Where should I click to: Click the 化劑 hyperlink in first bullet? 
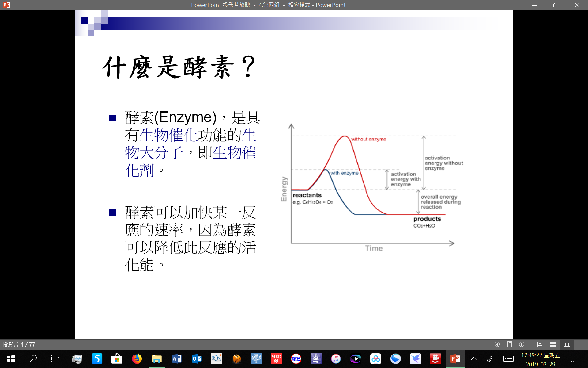click(x=139, y=170)
